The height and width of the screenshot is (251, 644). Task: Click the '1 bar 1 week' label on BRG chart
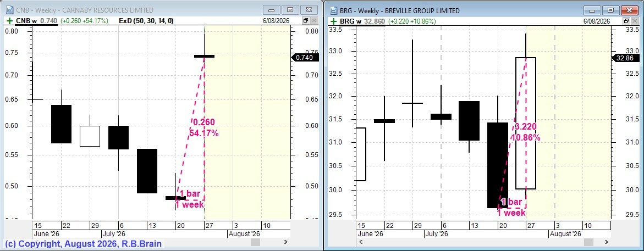(512, 208)
